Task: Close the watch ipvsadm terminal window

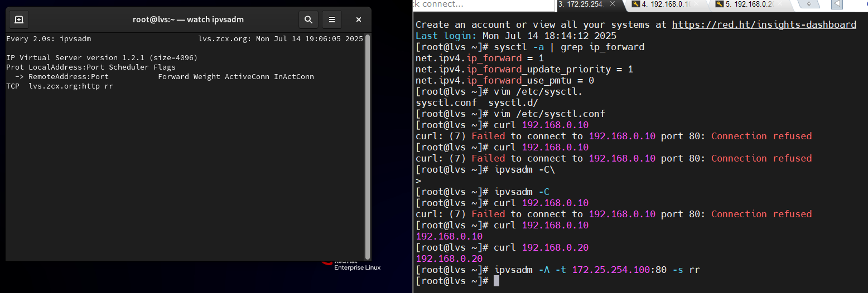Action: pyautogui.click(x=358, y=19)
